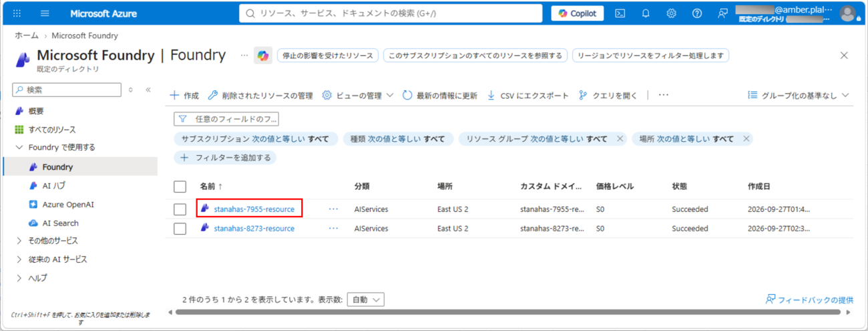Click the global search box
Screen dimensions: 868x331
coord(391,13)
